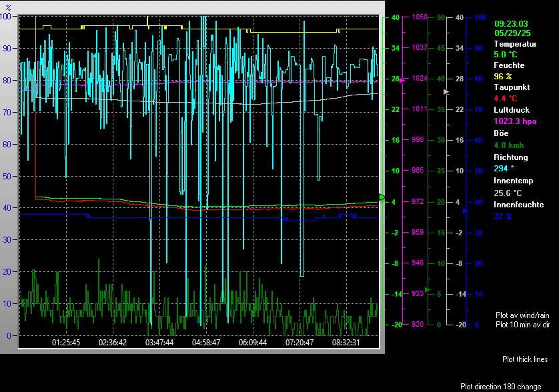Select the Taupunkt legend label
The image size is (559, 392).
point(510,87)
